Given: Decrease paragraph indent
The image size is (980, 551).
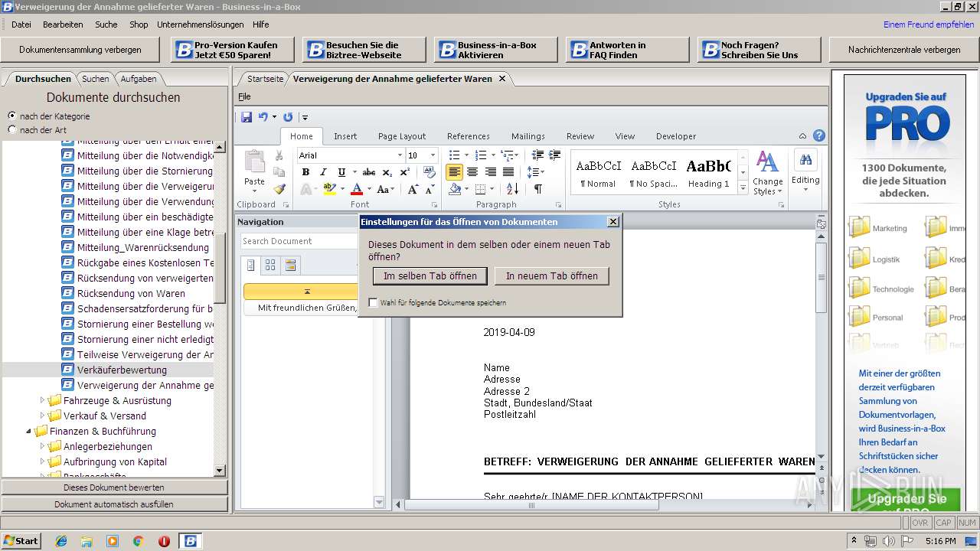Looking at the screenshot, I should [537, 155].
